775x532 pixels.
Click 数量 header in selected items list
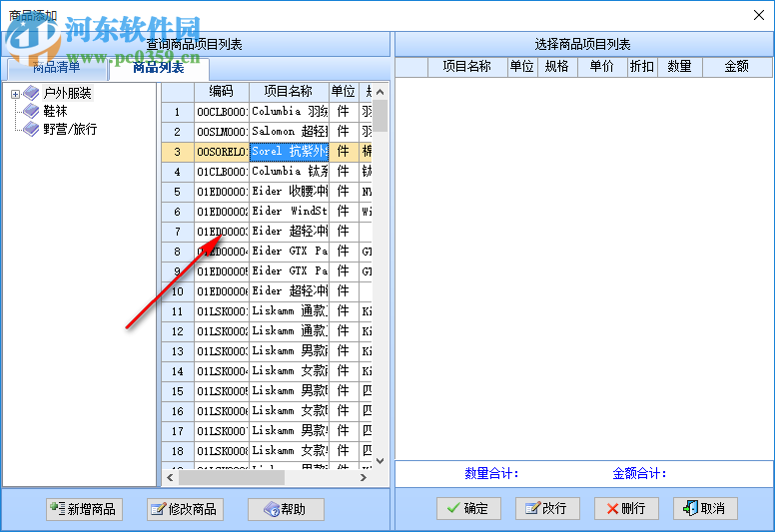coord(679,67)
